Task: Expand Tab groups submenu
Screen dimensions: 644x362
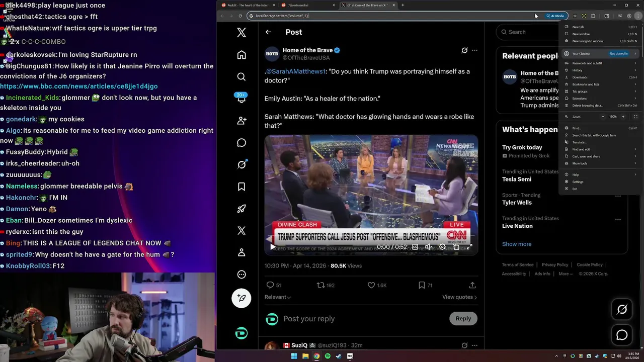Action: [601, 92]
